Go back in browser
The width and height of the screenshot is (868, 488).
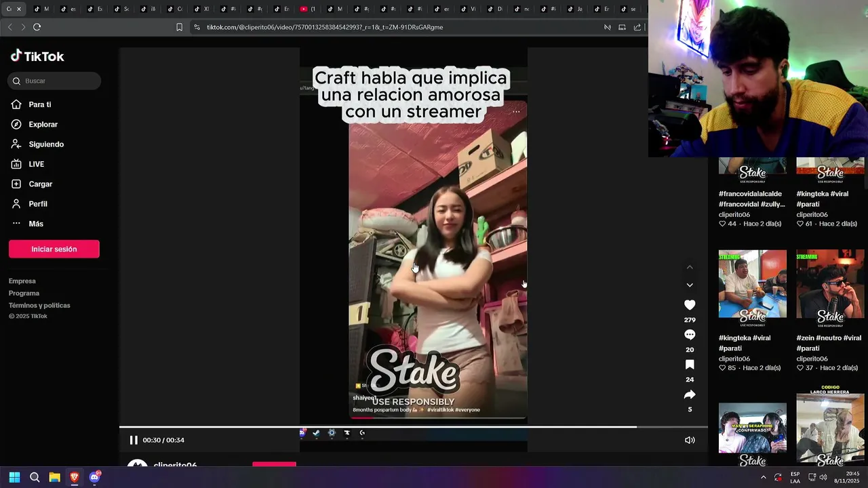click(x=9, y=27)
